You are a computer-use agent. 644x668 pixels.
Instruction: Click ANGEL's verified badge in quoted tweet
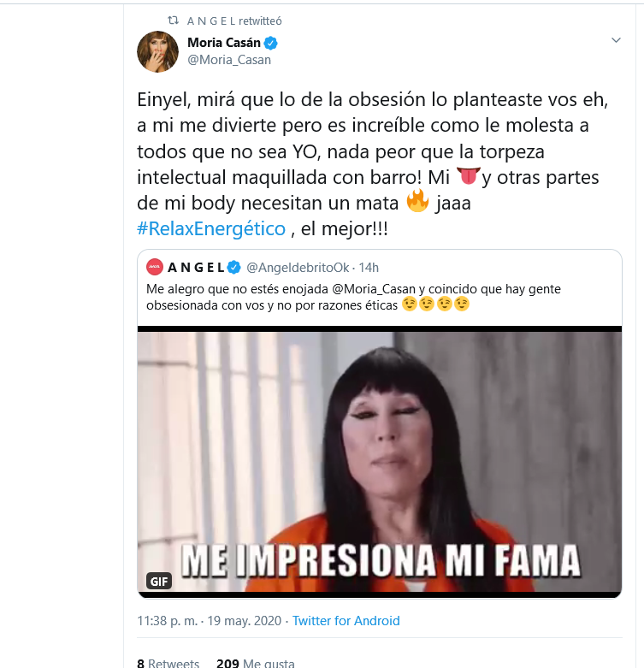tap(233, 267)
